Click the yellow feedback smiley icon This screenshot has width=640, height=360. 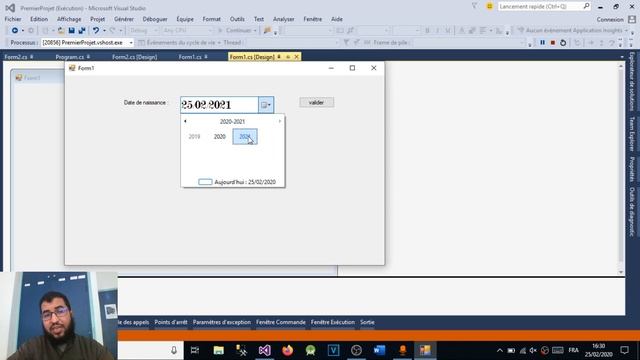tap(489, 6)
